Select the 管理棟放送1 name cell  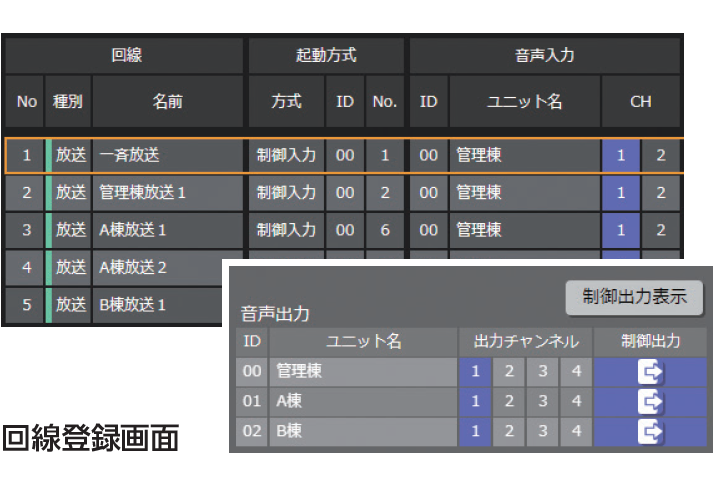[168, 193]
